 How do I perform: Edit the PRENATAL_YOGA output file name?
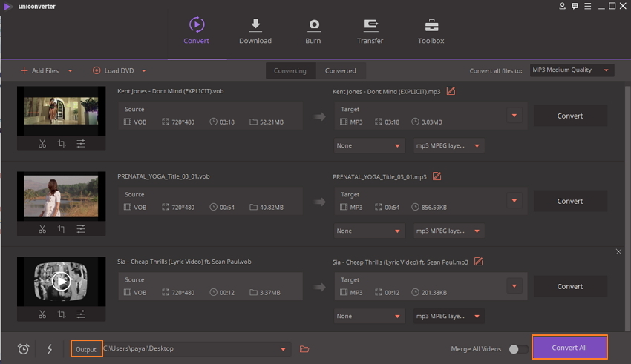click(x=437, y=176)
